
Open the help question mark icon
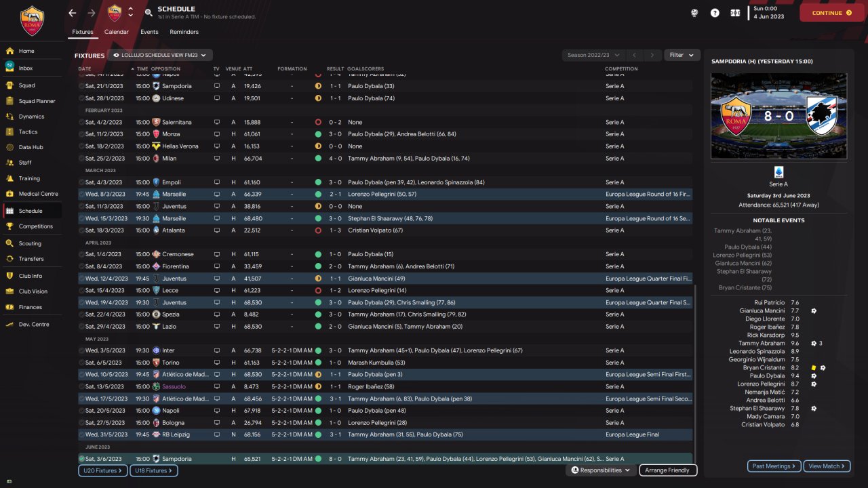pos(715,13)
